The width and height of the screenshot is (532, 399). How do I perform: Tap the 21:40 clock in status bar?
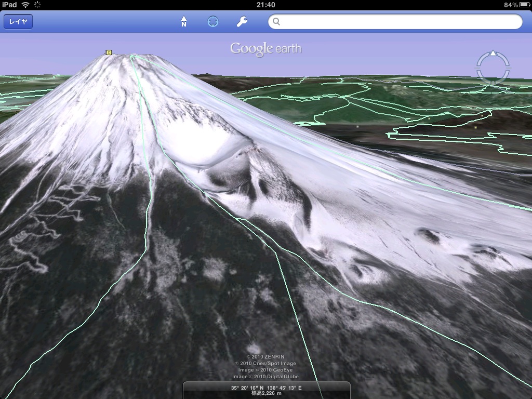tap(266, 5)
